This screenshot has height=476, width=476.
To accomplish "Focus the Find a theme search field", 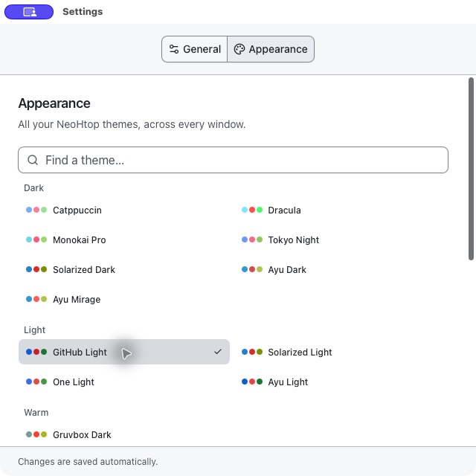I will coord(233,160).
